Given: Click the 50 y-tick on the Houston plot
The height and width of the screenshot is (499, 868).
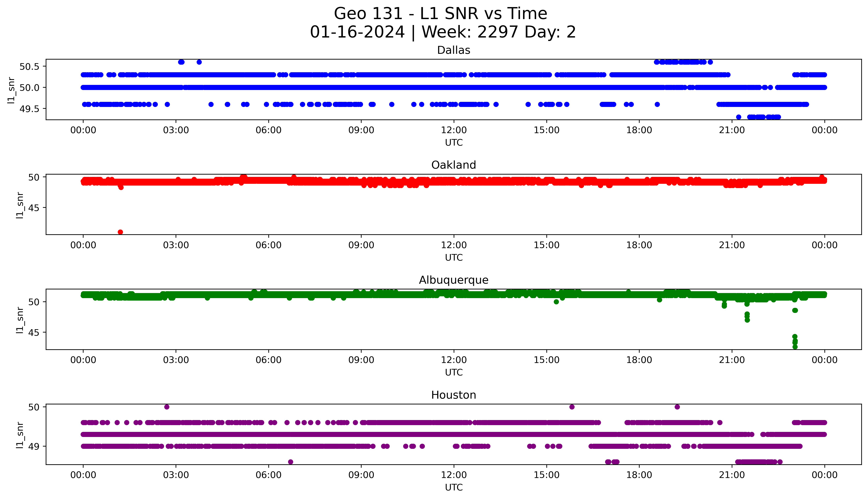Looking at the screenshot, I should (x=34, y=407).
